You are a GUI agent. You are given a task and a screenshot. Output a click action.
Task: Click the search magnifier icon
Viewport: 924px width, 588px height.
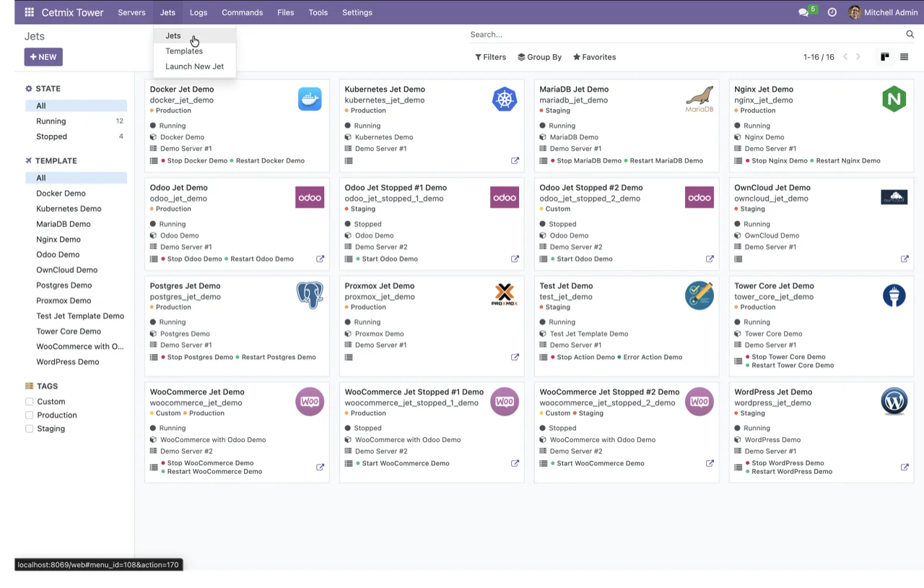point(910,34)
